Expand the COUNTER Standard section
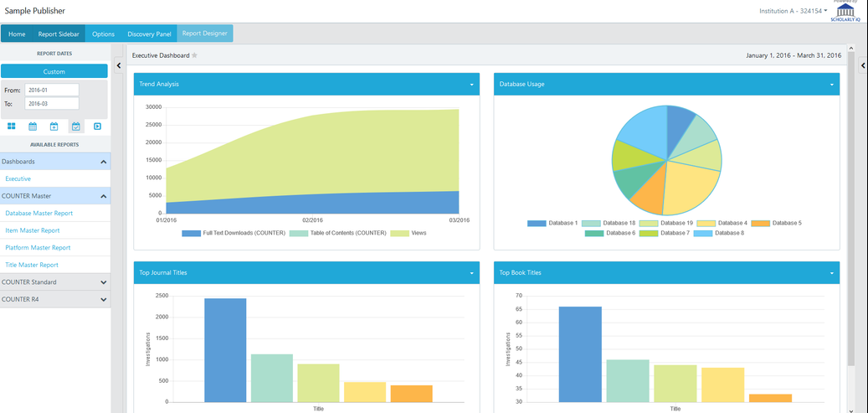The width and height of the screenshot is (868, 413). [x=55, y=282]
